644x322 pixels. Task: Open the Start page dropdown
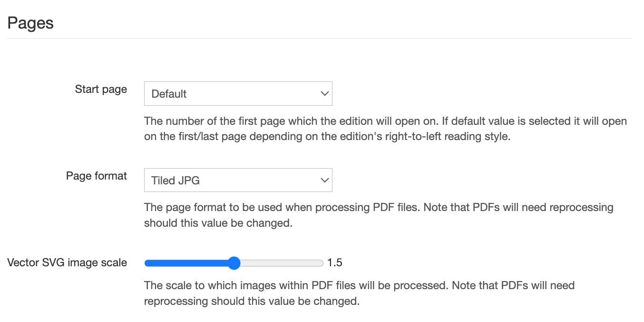[x=238, y=94]
